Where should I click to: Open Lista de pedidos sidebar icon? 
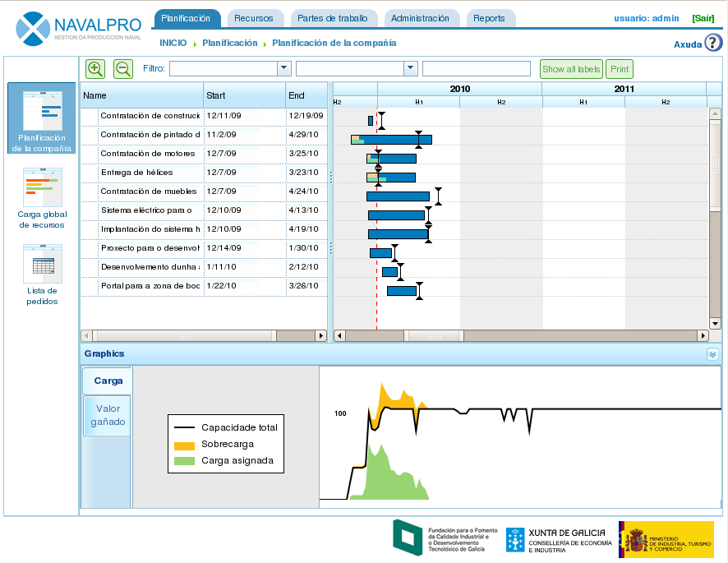point(42,275)
